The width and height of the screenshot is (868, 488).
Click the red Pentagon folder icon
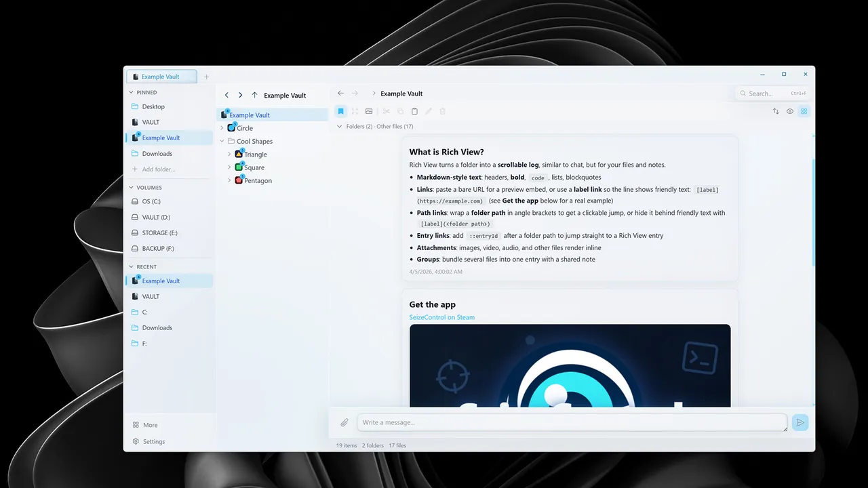point(239,180)
